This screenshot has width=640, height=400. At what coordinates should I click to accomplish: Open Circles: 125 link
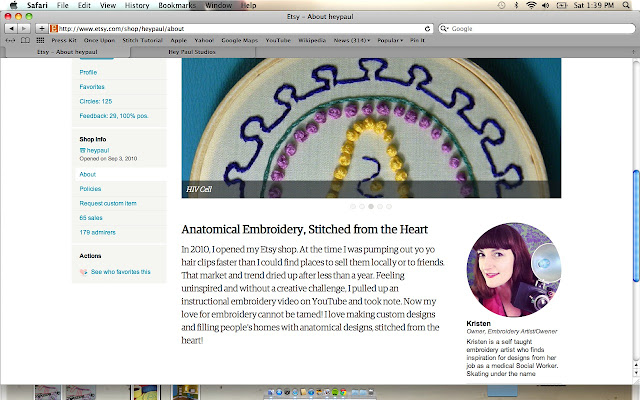(x=96, y=101)
